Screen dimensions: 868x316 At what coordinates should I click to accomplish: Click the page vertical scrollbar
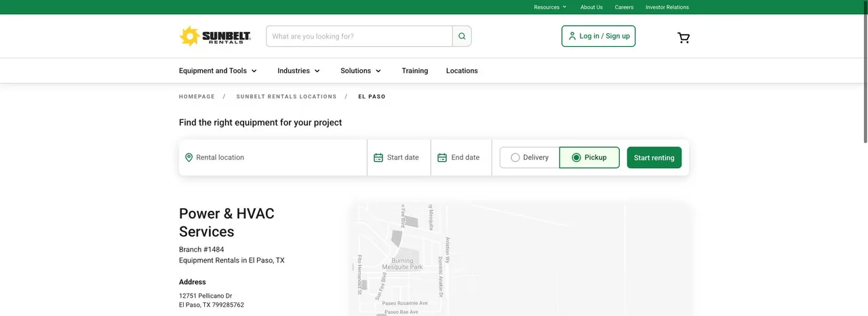point(865,71)
